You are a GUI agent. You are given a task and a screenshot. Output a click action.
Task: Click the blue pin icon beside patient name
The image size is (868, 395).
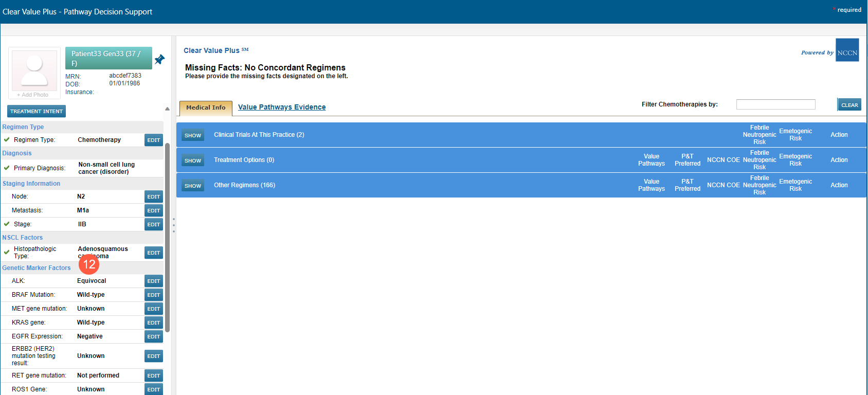coord(159,60)
